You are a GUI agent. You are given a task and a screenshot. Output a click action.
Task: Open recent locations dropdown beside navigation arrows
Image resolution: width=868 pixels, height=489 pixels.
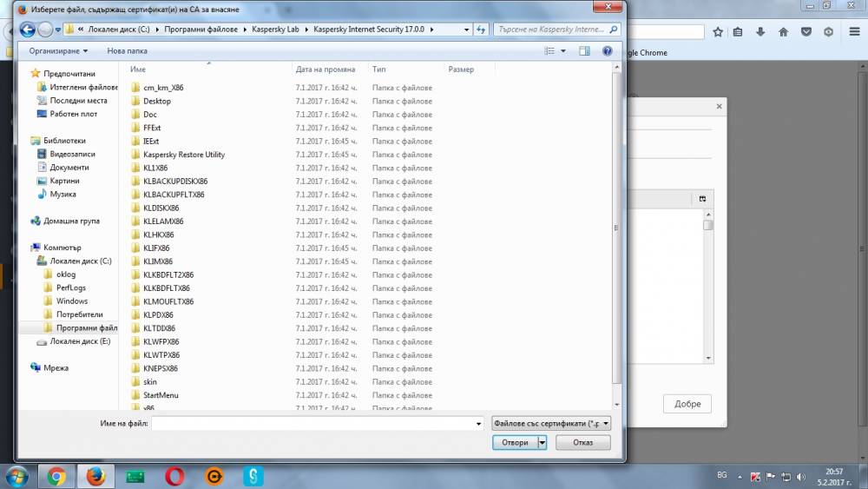point(57,30)
